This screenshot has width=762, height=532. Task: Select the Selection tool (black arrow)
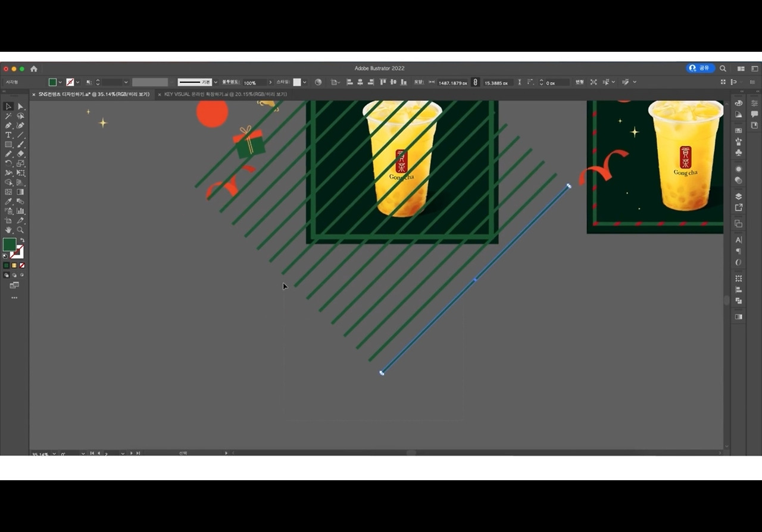(8, 107)
